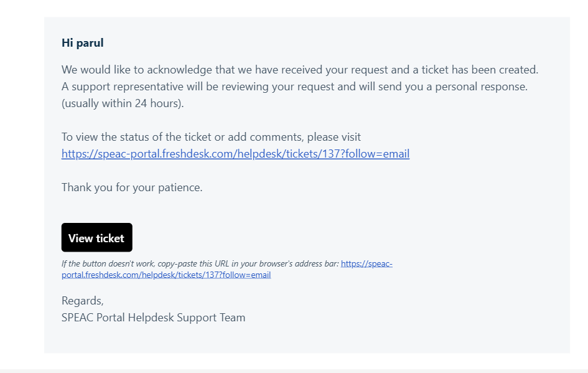Viewport: 588px width, 373px height.
Task: Click "A support representative will be reviewing" text
Action: click(x=168, y=87)
